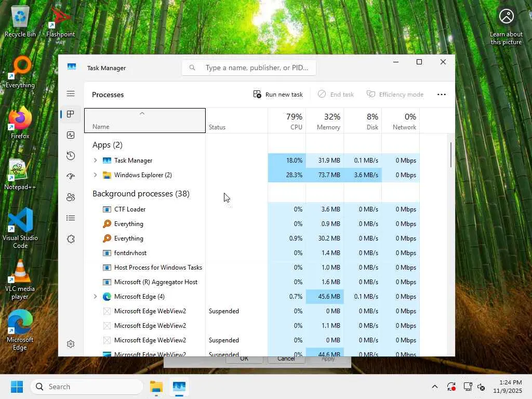532x399 pixels.
Task: Select the Processes sidebar icon
Action: click(x=71, y=114)
